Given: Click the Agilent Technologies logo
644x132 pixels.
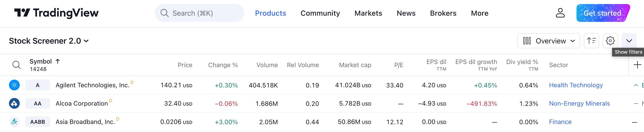Looking at the screenshot, I should pos(14,85).
